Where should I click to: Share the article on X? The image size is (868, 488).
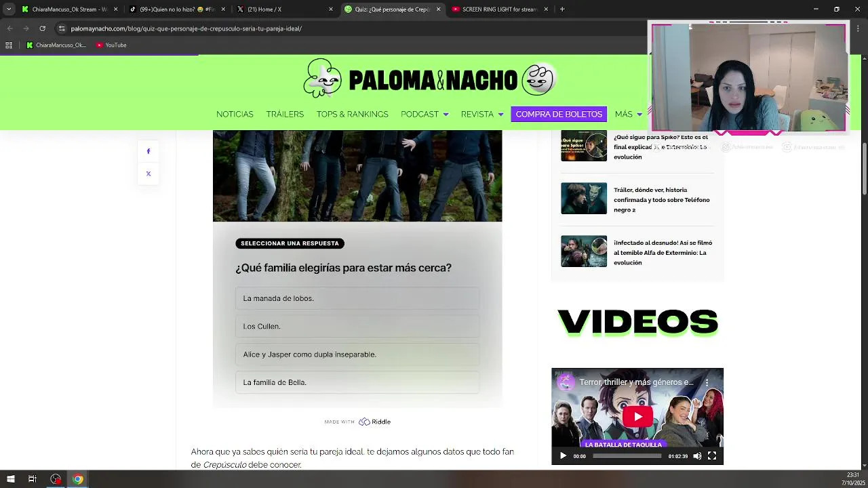[x=149, y=174]
